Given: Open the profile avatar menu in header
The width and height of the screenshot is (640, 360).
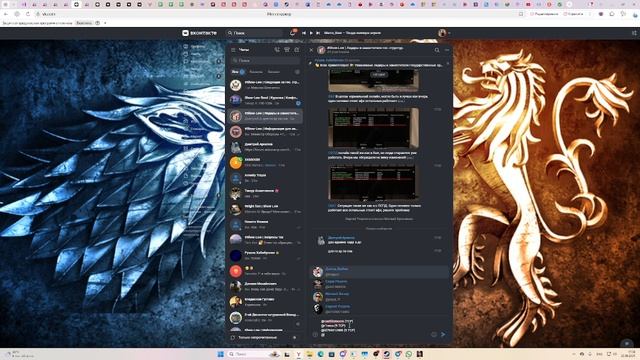Looking at the screenshot, I should tap(444, 33).
